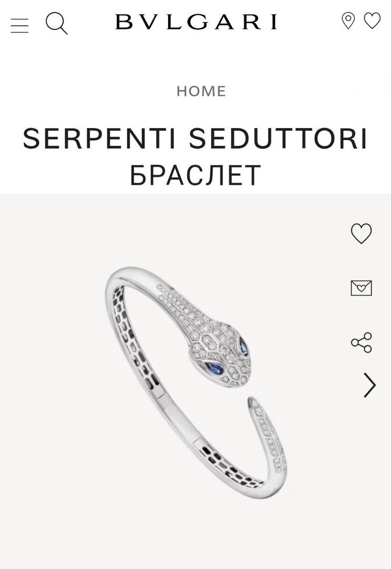
Task: Open the hamburger menu
Action: point(19,25)
